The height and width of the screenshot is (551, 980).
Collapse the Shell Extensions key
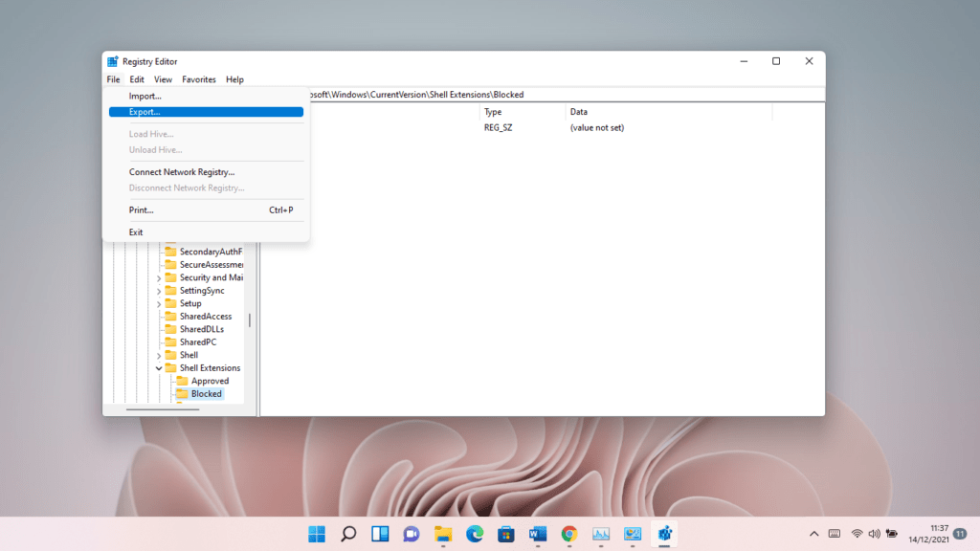tap(159, 367)
